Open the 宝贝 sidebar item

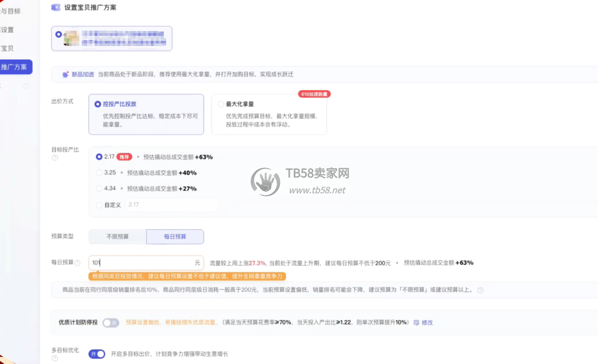(x=7, y=48)
